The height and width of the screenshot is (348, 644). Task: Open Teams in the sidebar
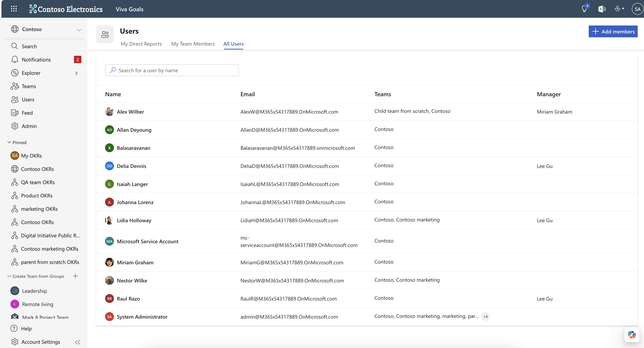[29, 86]
